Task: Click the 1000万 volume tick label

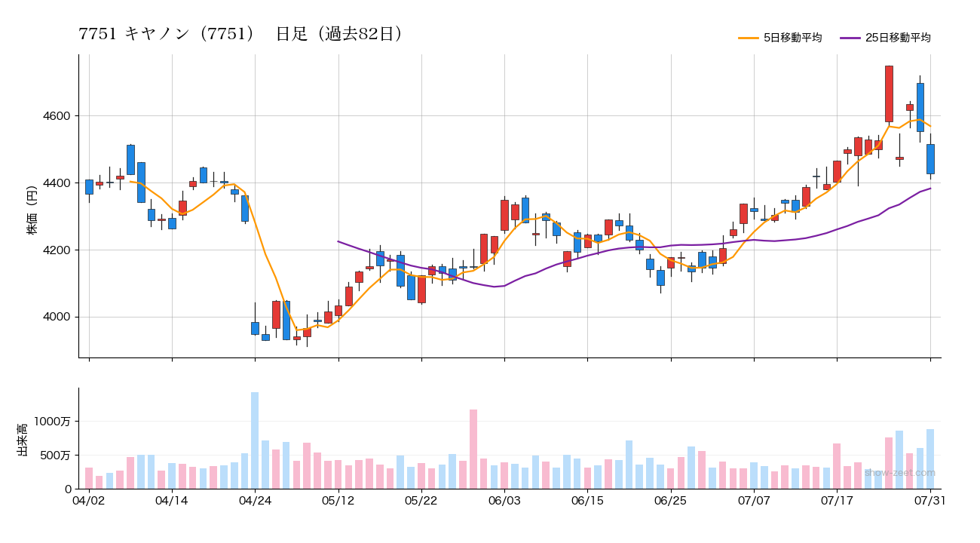Action: tap(53, 422)
